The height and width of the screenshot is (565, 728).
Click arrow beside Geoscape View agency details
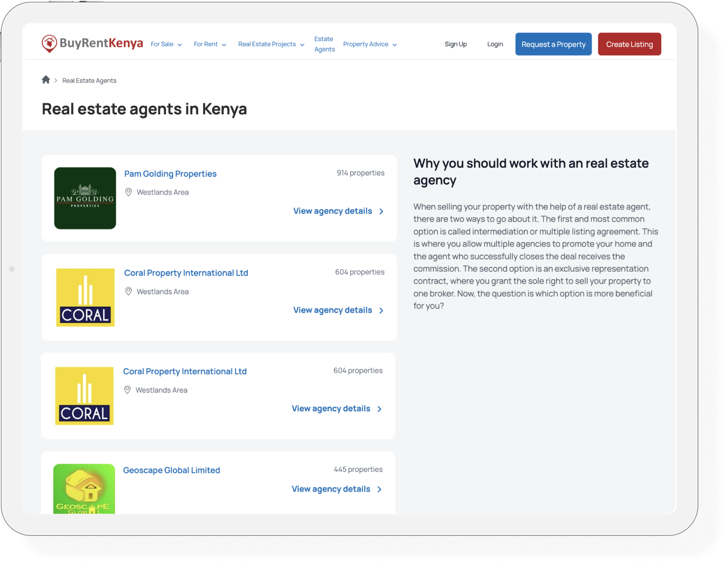tap(379, 490)
